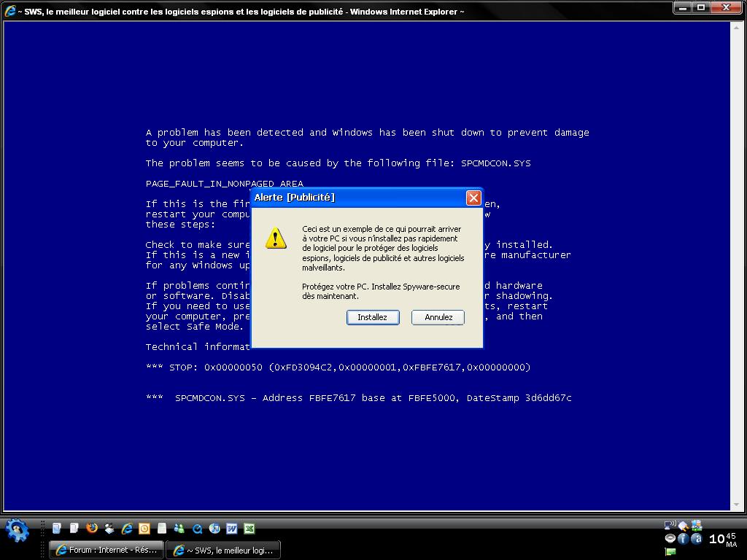
Task: Click the blue 'i' tray icon
Action: 683,539
